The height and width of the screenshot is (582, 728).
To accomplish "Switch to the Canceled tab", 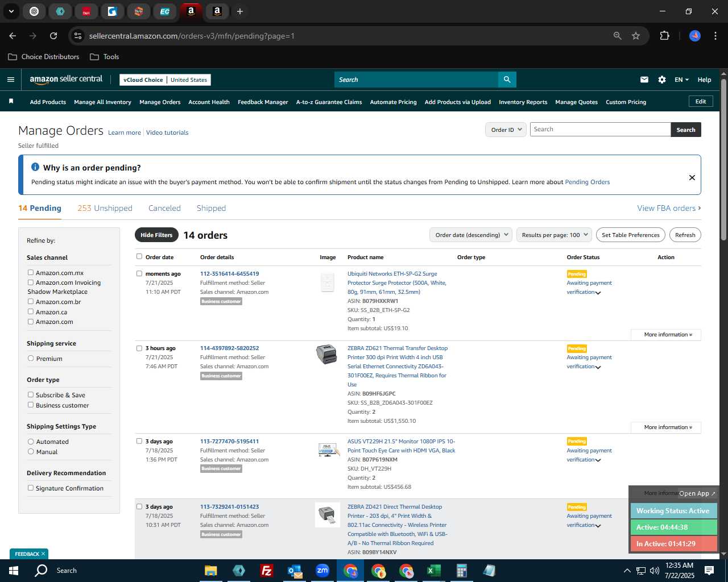I will [164, 208].
